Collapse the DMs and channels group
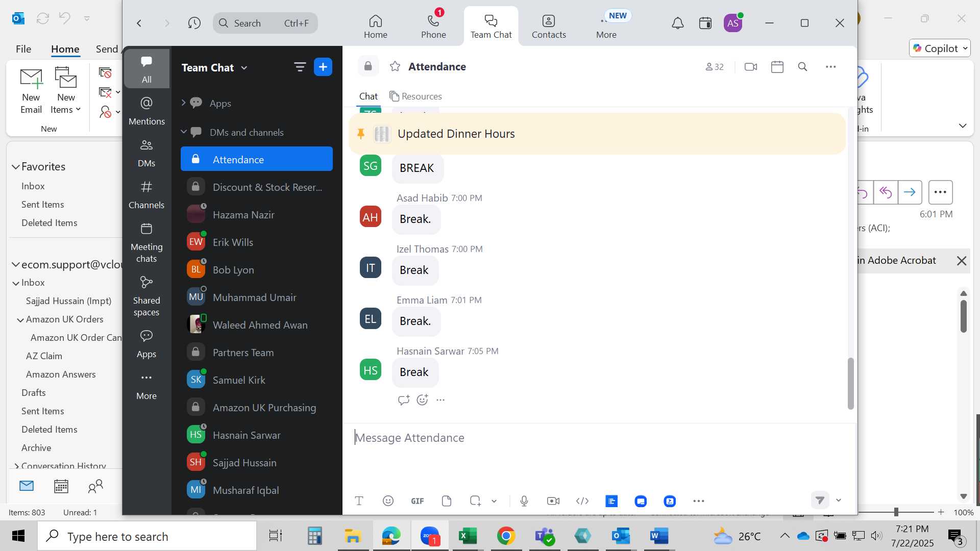Image resolution: width=980 pixels, height=551 pixels. (x=184, y=132)
